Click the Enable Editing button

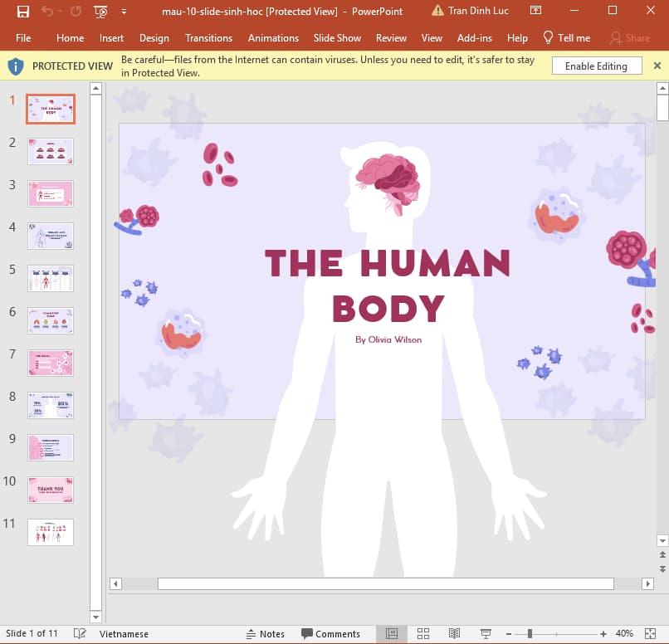(x=597, y=65)
